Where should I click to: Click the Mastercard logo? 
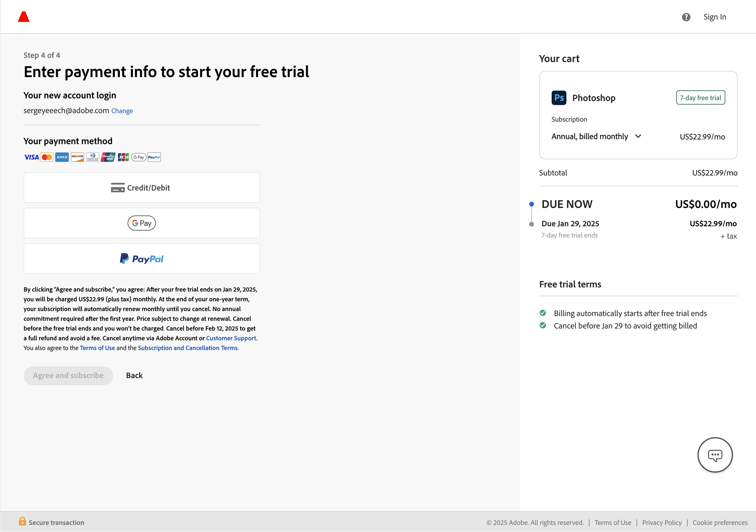47,157
